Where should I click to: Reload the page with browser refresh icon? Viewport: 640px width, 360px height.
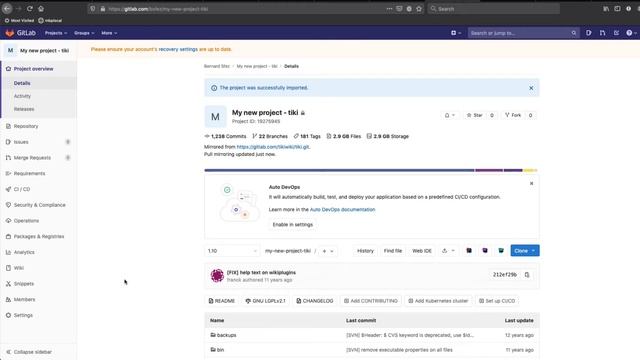(30, 8)
